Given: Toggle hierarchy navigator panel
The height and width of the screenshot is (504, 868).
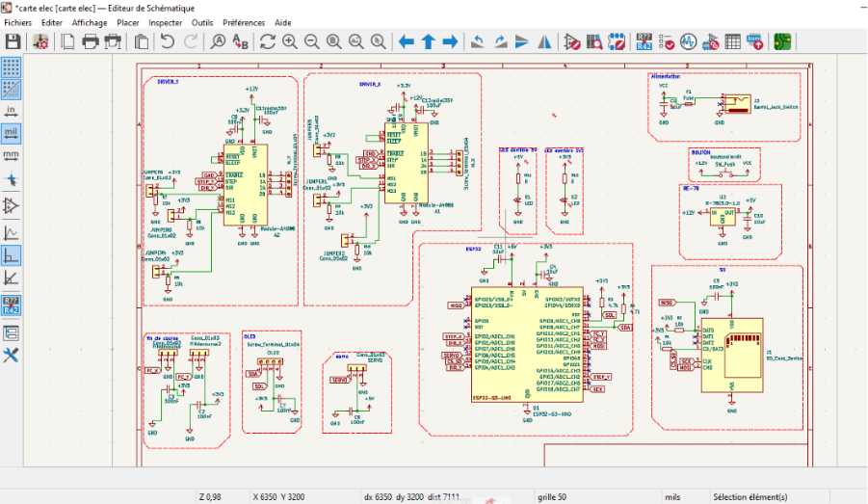Looking at the screenshot, I should [11, 332].
